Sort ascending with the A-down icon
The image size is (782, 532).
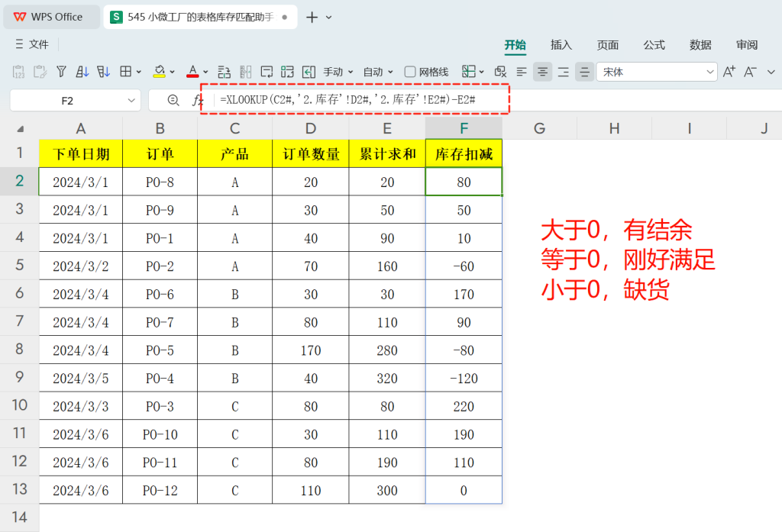[82, 72]
